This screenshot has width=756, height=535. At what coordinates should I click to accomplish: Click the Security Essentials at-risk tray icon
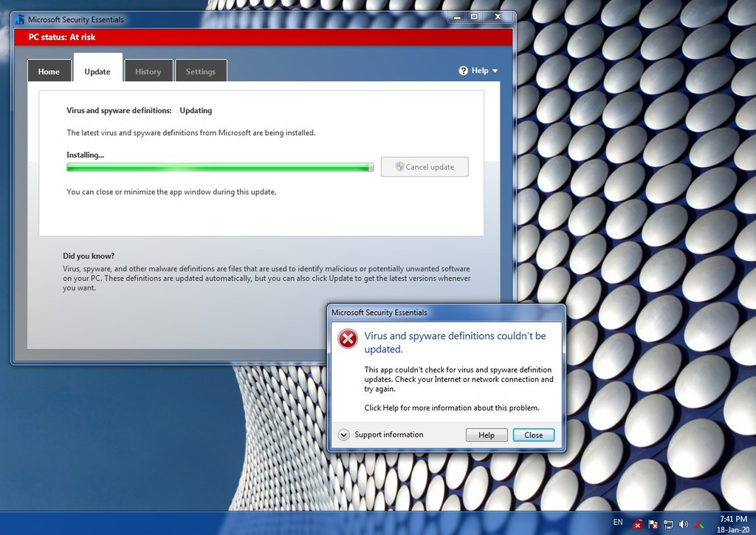pos(637,524)
